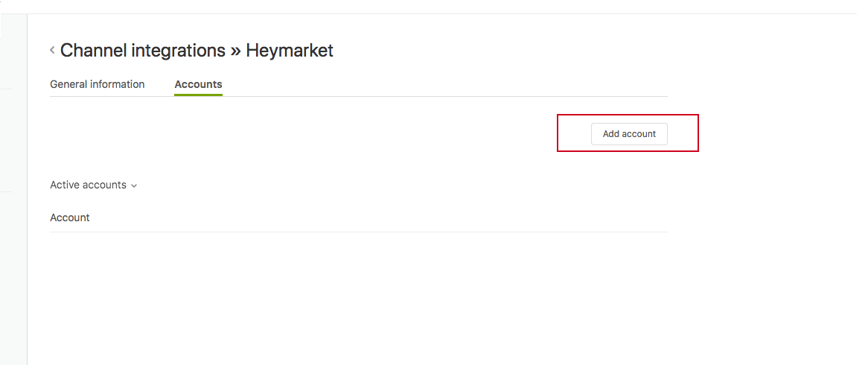This screenshot has width=868, height=365.
Task: Click the Active accounts label text
Action: point(88,185)
